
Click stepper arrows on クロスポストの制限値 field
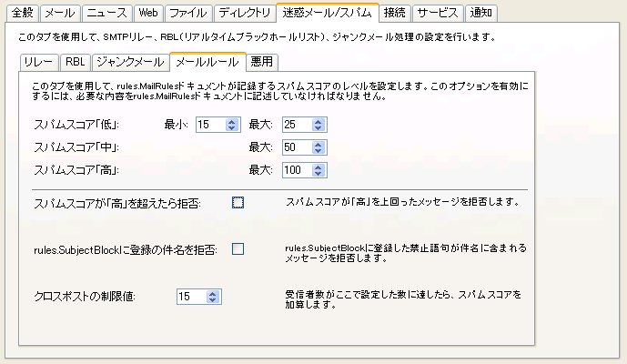tap(213, 297)
